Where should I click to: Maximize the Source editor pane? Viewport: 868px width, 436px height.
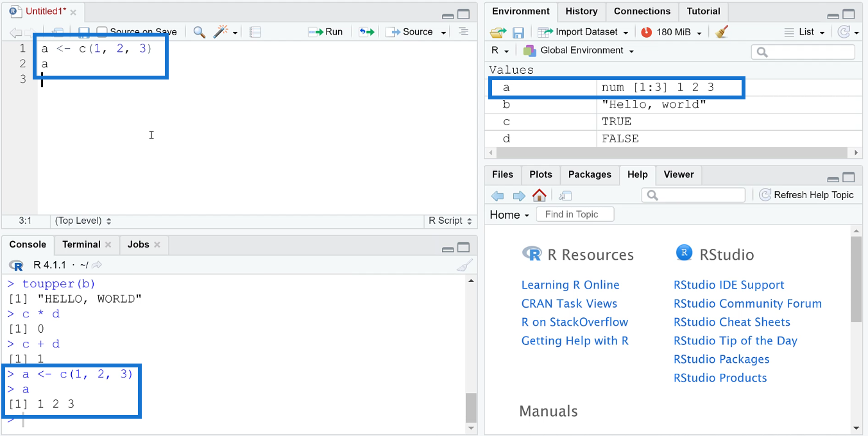(463, 15)
